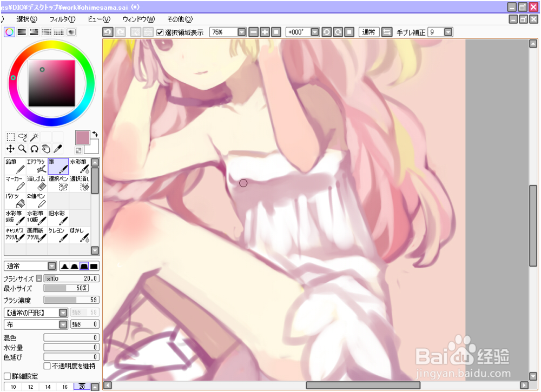Select the eyedropper tool
541x392 pixels.
coord(58,149)
